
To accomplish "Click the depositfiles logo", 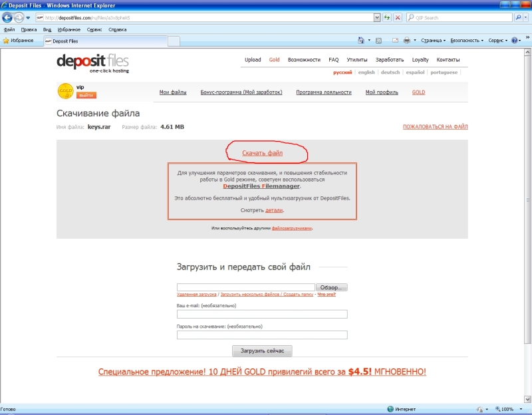I will pyautogui.click(x=92, y=63).
